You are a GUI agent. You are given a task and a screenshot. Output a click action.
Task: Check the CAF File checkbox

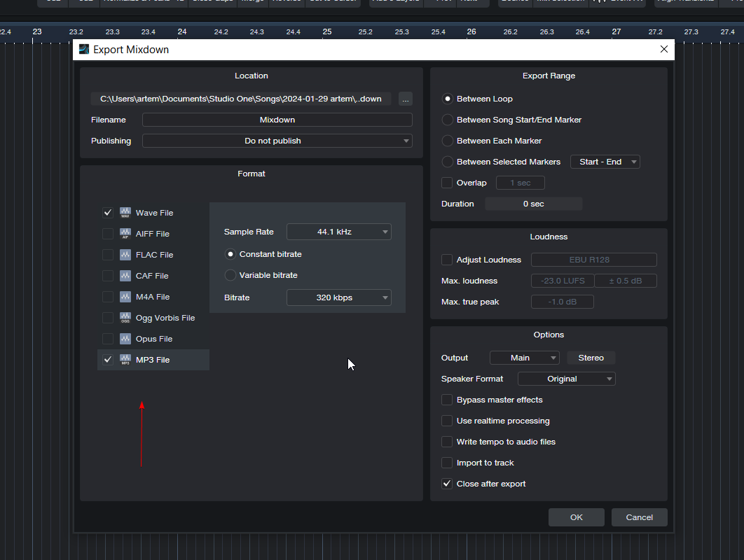coord(108,276)
